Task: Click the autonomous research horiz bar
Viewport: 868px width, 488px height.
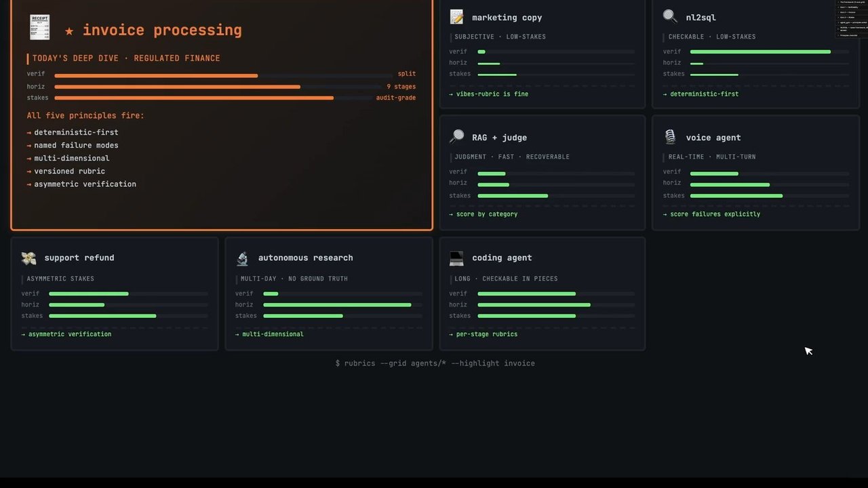Action: pyautogui.click(x=342, y=304)
